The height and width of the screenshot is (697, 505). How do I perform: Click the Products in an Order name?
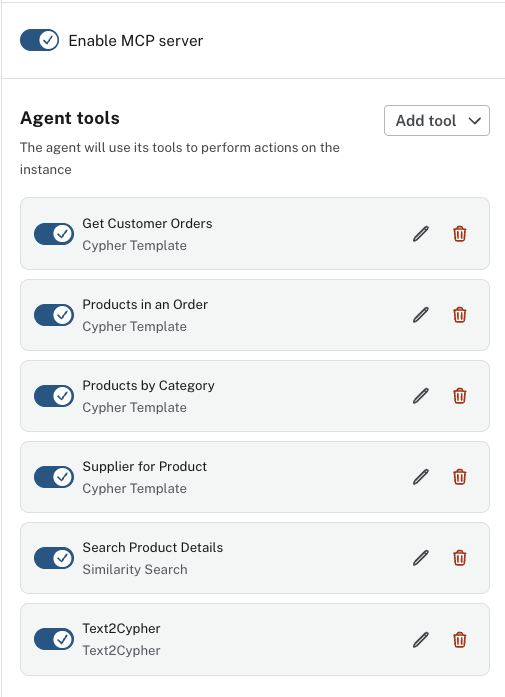coord(145,304)
